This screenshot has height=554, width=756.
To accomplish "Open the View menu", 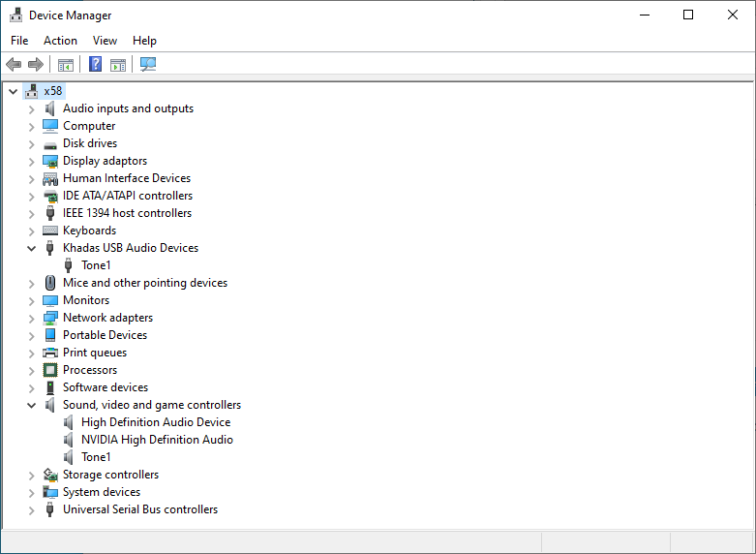I will point(105,41).
